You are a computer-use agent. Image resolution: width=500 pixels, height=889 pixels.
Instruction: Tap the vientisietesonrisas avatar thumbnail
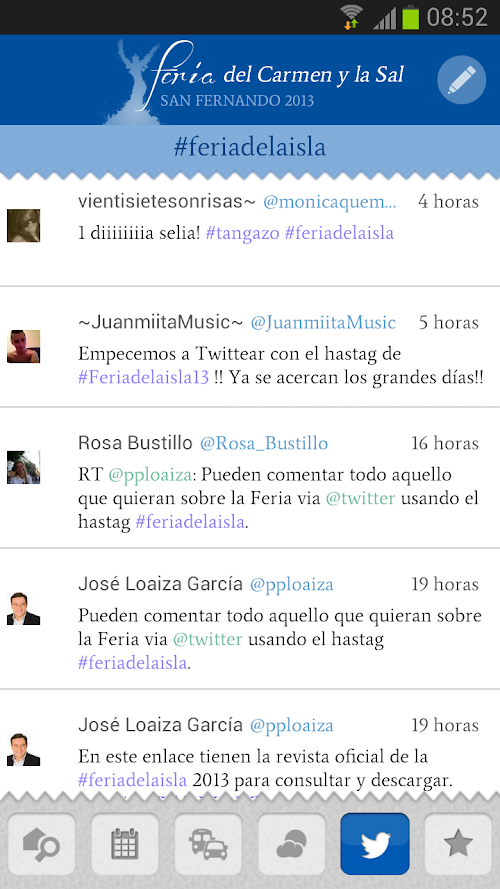[x=23, y=226]
